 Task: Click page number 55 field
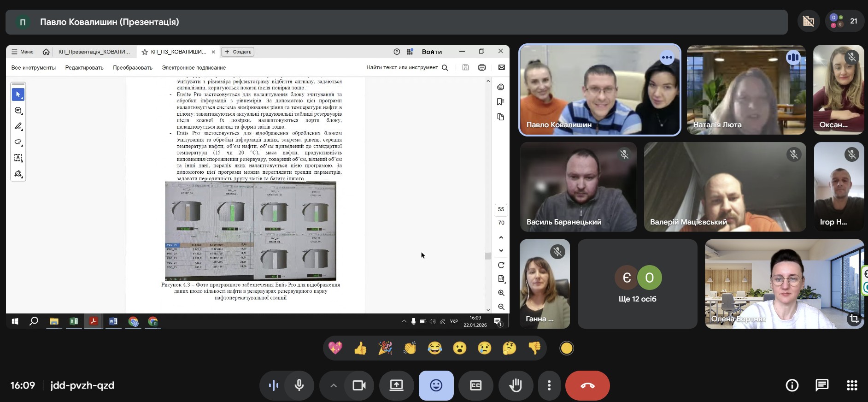pos(501,209)
